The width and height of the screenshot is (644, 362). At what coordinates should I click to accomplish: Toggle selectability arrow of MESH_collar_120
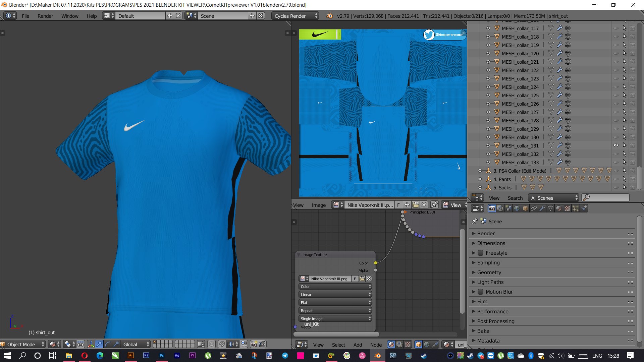pos(625,53)
